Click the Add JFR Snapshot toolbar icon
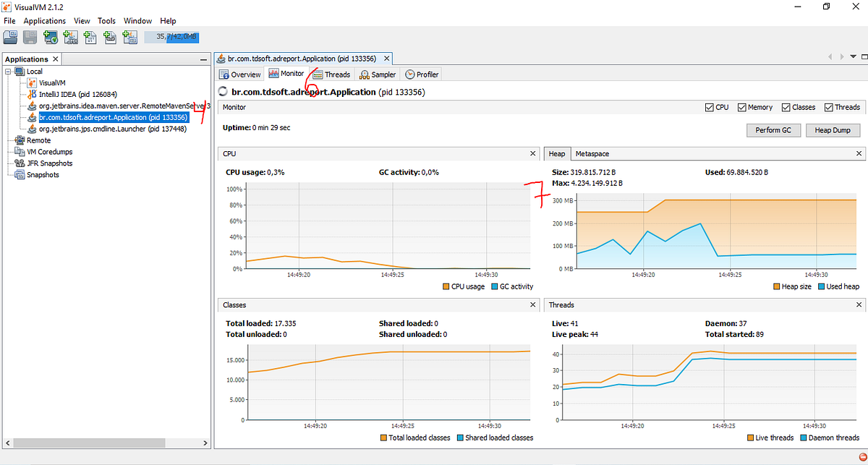The height and width of the screenshot is (465, 868). pos(110,38)
